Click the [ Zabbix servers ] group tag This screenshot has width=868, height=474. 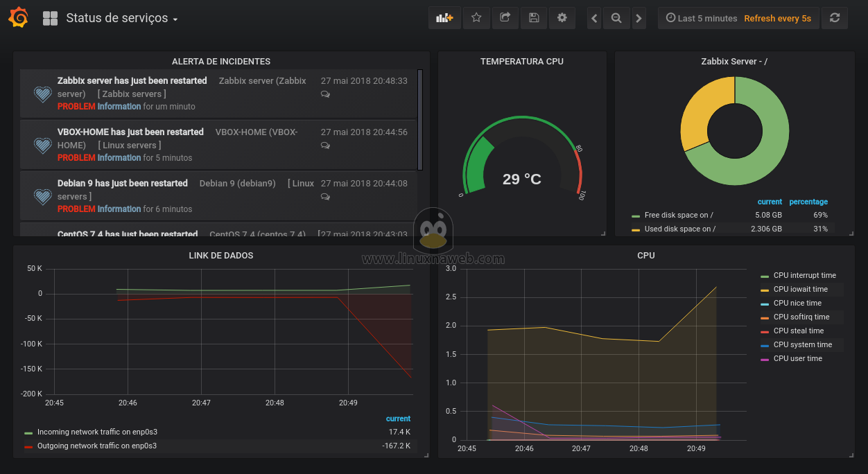coord(132,94)
